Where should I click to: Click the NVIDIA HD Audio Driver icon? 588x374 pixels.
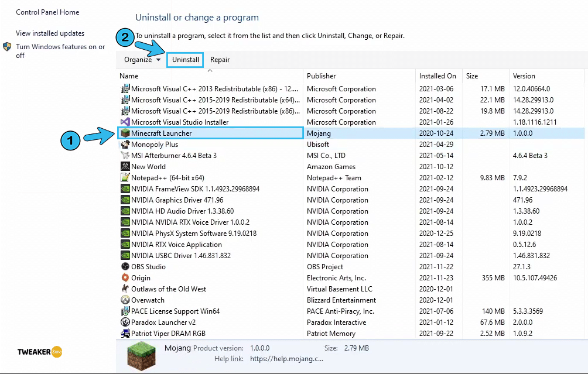pyautogui.click(x=125, y=211)
